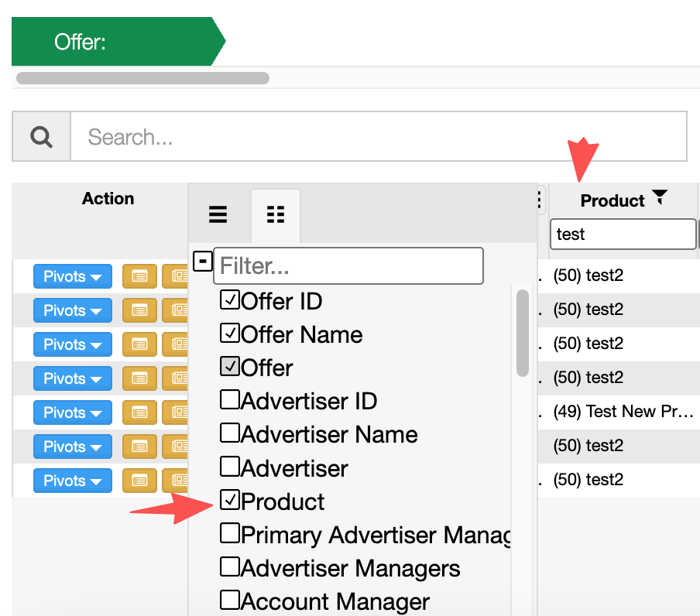The height and width of the screenshot is (616, 700).
Task: Enable the Advertiser ID column
Action: click(x=230, y=399)
